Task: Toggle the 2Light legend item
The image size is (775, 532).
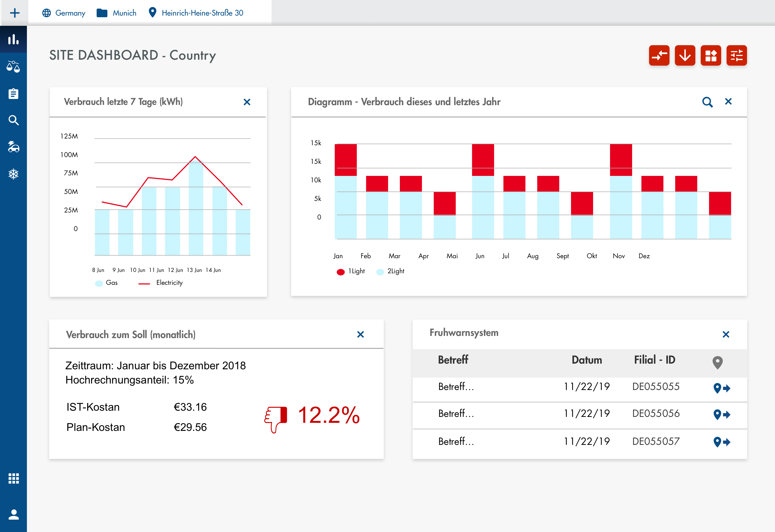Action: (x=390, y=271)
